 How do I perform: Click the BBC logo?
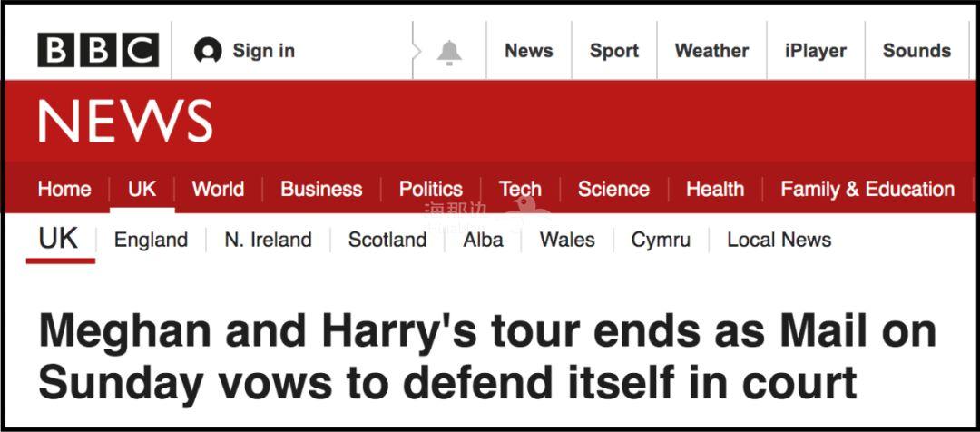[x=98, y=51]
